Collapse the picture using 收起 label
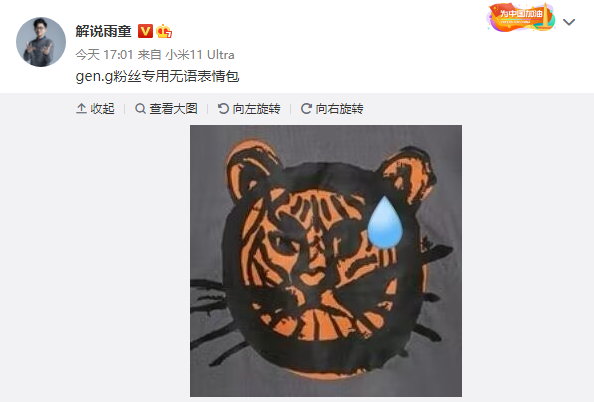Screen dimensions: 594x402 click(x=102, y=109)
